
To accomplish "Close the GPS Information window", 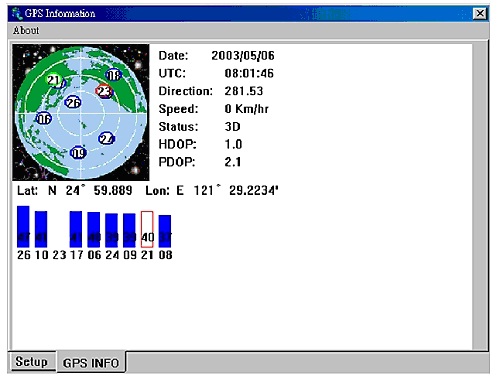I will (480, 14).
